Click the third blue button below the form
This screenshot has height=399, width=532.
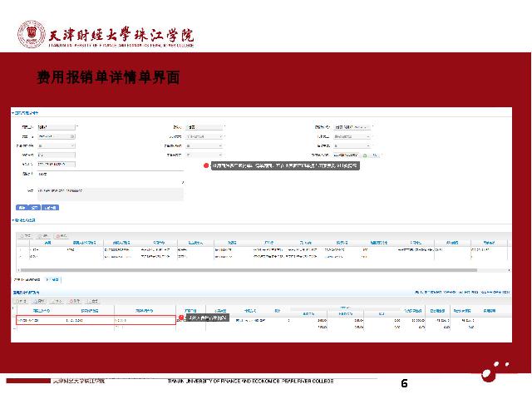[50, 206]
